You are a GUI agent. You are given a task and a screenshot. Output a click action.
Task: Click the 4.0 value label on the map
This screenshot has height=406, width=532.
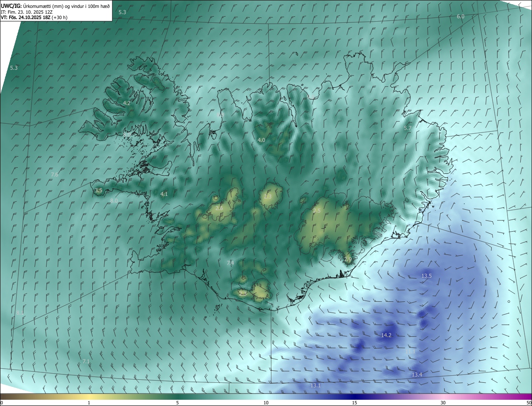click(261, 140)
